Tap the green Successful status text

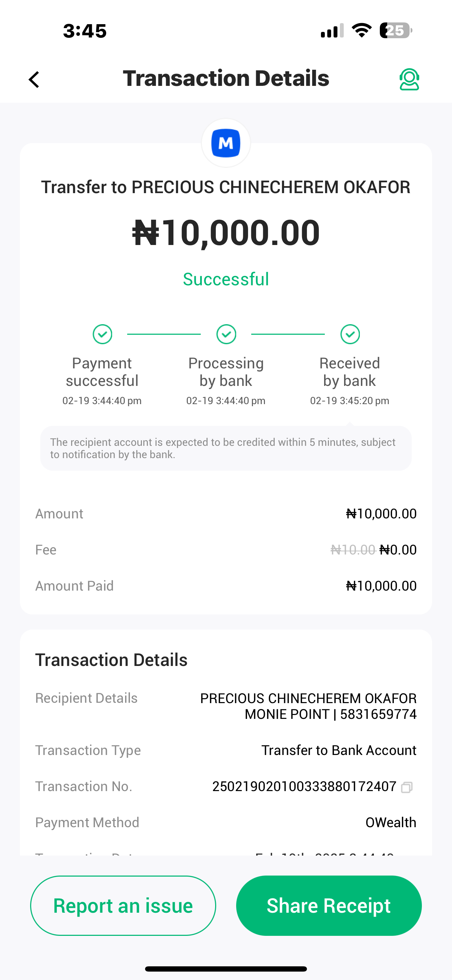pyautogui.click(x=226, y=279)
